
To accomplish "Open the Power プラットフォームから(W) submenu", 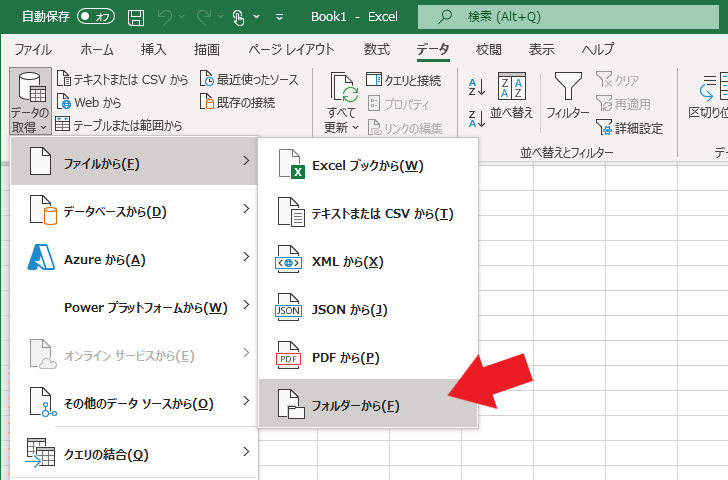I will click(134, 306).
